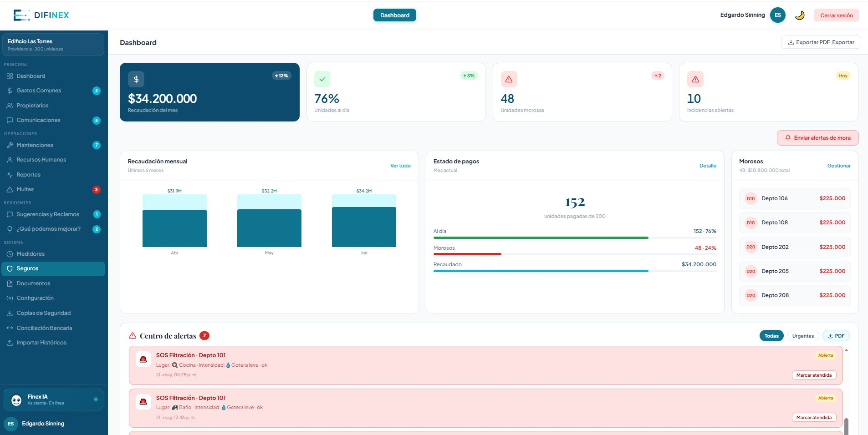This screenshot has height=435, width=868.
Task: Click the alerts list scrollbar thumb
Action: pos(846,426)
